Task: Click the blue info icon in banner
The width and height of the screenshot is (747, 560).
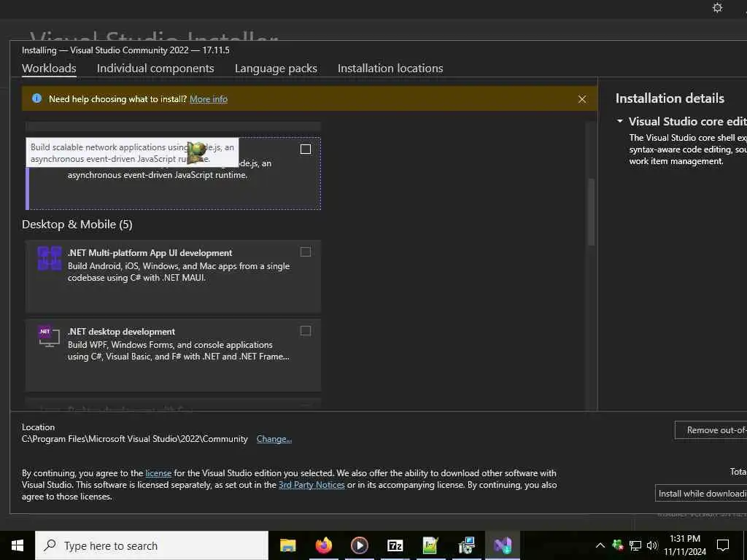Action: [36, 98]
